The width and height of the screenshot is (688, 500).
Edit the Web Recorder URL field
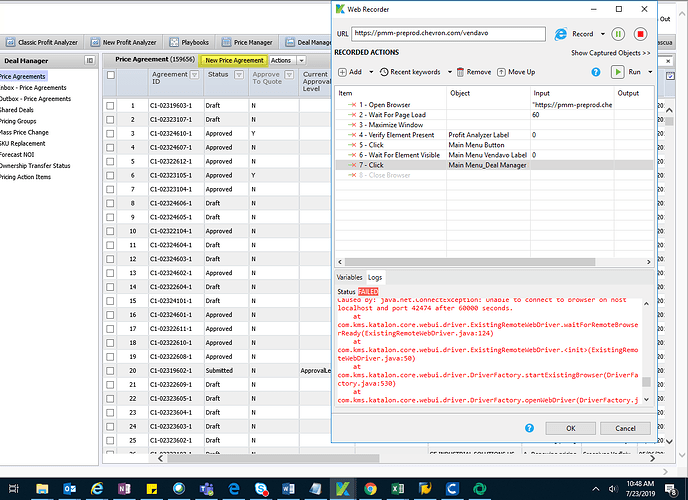pyautogui.click(x=448, y=33)
